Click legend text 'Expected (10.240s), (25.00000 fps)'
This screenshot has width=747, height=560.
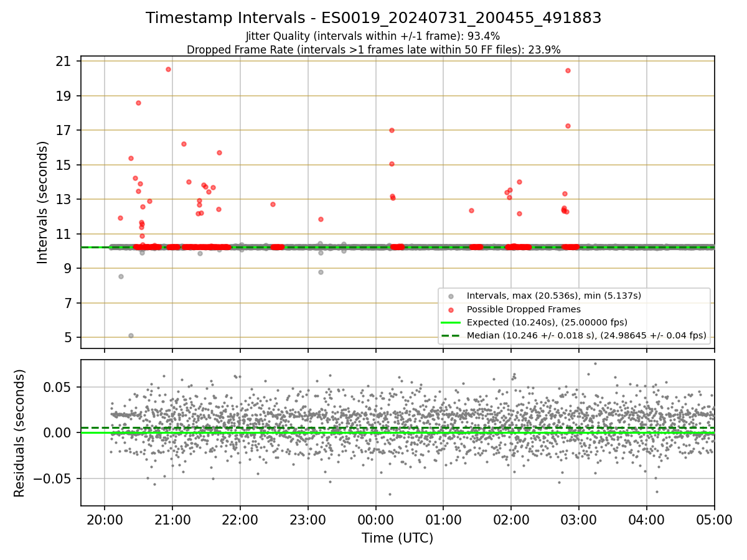pyautogui.click(x=547, y=322)
